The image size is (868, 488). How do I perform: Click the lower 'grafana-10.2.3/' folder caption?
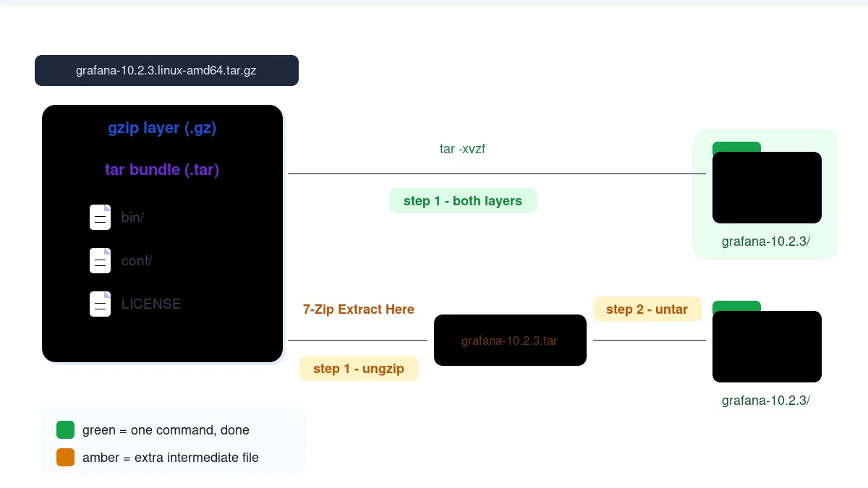pos(766,401)
